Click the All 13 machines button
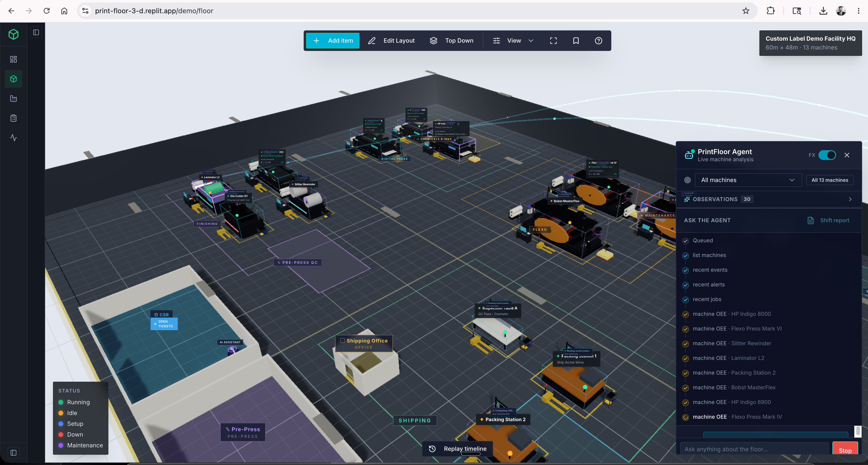The height and width of the screenshot is (465, 868). (830, 180)
